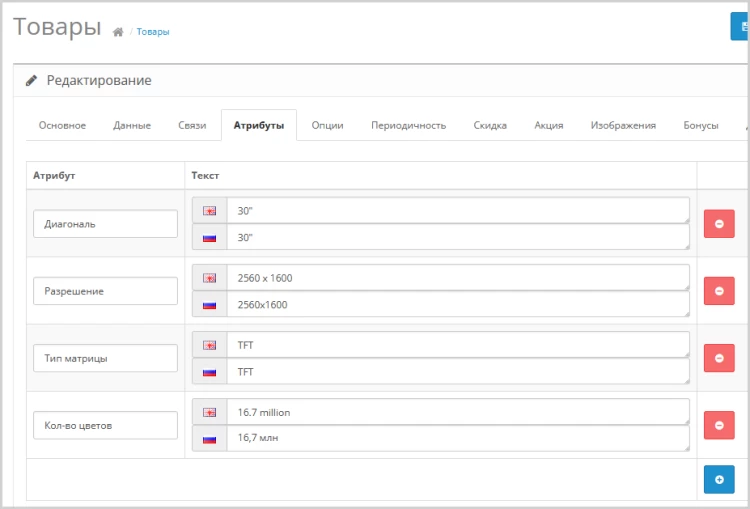Viewport: 750px width, 509px height.
Task: Select the Атрибуты tab
Action: tap(259, 125)
